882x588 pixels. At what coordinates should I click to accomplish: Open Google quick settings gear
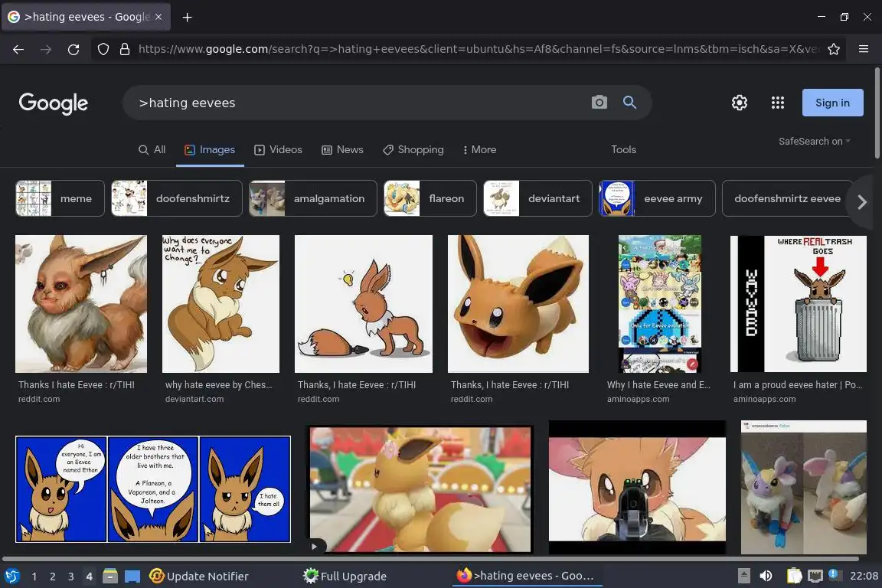[x=739, y=103]
